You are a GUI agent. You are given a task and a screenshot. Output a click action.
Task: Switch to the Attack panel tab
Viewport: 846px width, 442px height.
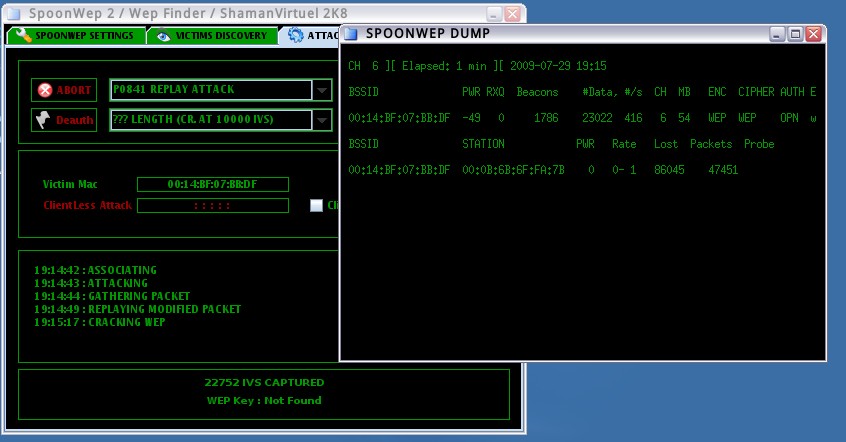(x=311, y=36)
